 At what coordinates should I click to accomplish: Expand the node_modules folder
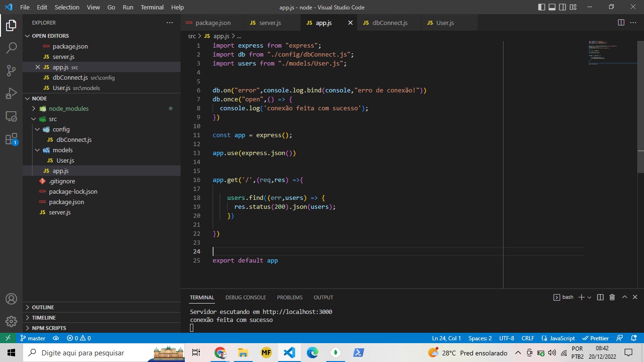[x=101, y=108]
